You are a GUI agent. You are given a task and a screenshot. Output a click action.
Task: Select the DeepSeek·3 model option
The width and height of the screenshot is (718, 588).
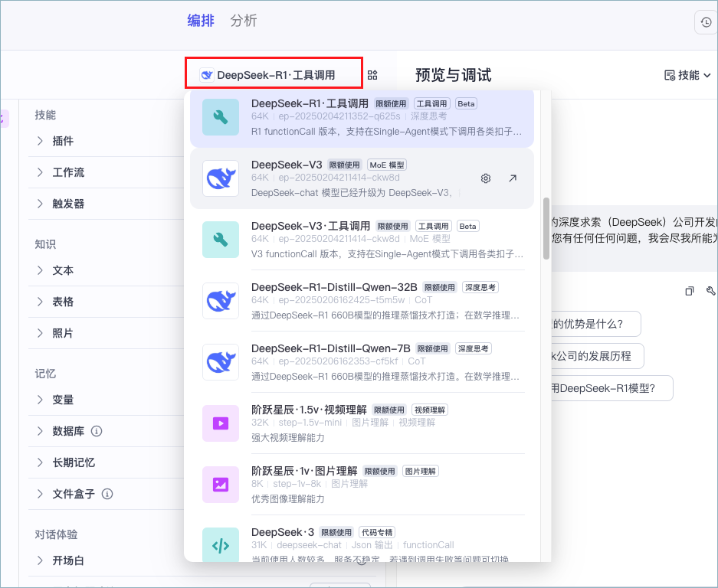362,540
